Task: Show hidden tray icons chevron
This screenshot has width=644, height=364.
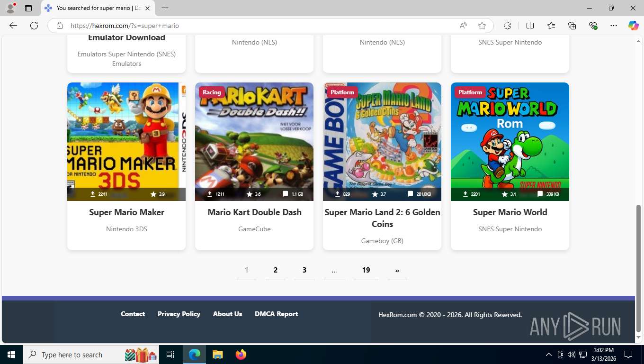Action: pos(549,355)
